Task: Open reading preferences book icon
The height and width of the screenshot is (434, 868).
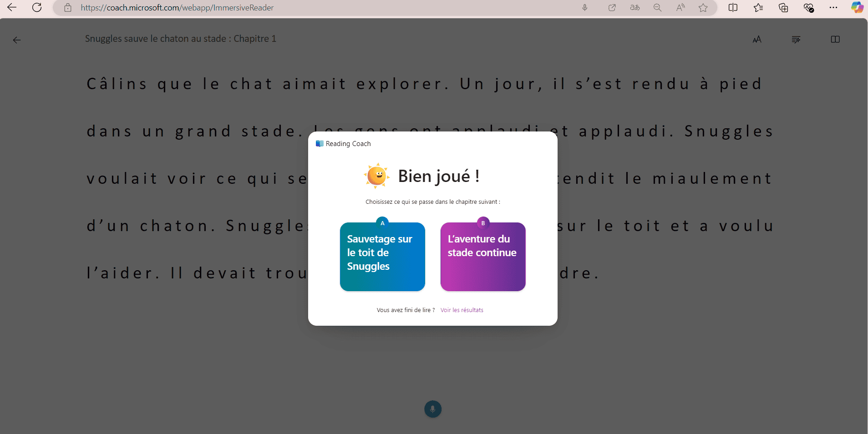Action: [835, 40]
